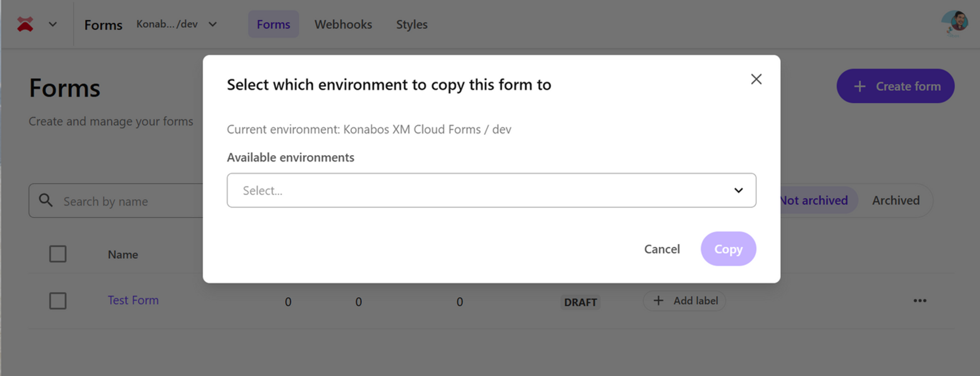Click the search magnifier icon
Viewport: 980px width, 376px height.
click(46, 201)
